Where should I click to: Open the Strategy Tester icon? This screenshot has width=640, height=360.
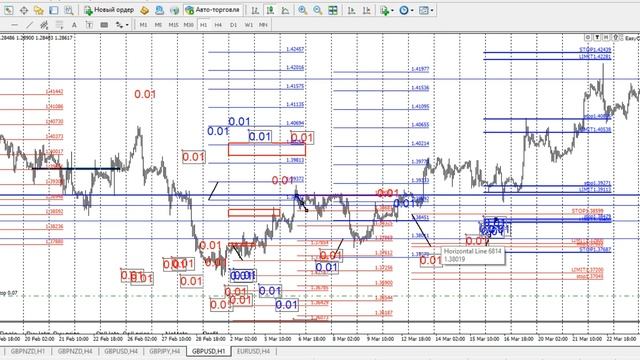pos(69,10)
